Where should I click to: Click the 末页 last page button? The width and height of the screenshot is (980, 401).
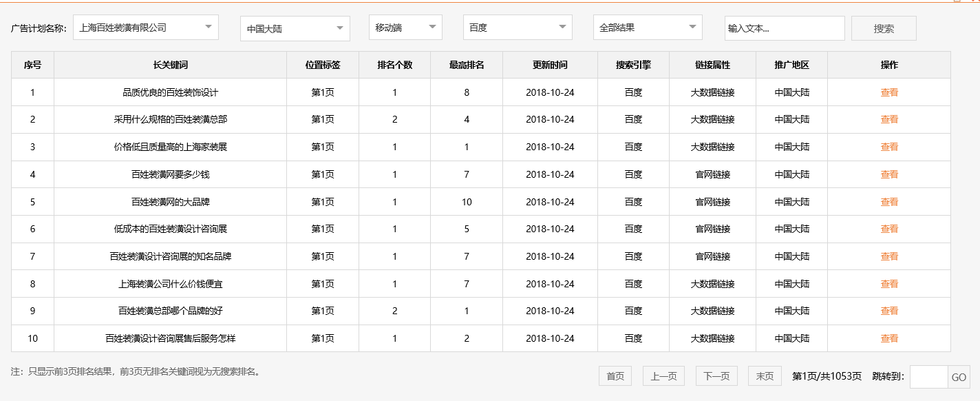click(764, 376)
